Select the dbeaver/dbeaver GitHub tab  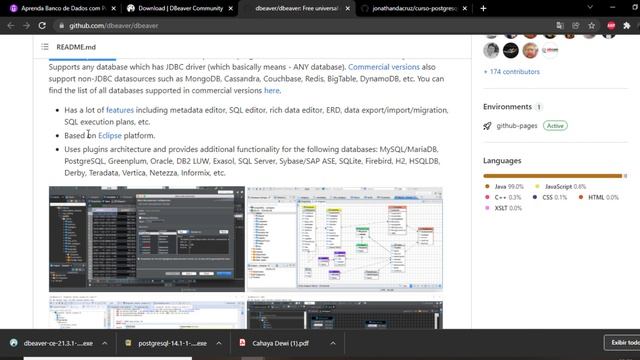[297, 8]
